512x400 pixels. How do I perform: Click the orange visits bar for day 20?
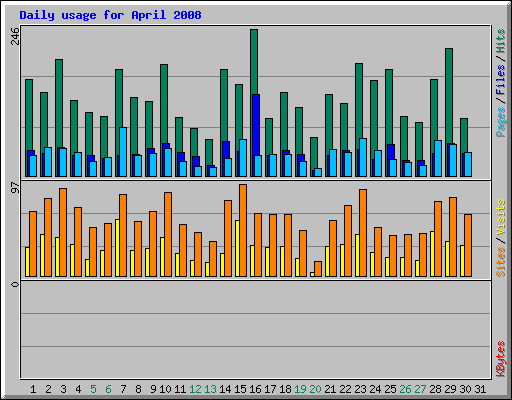coord(318,269)
